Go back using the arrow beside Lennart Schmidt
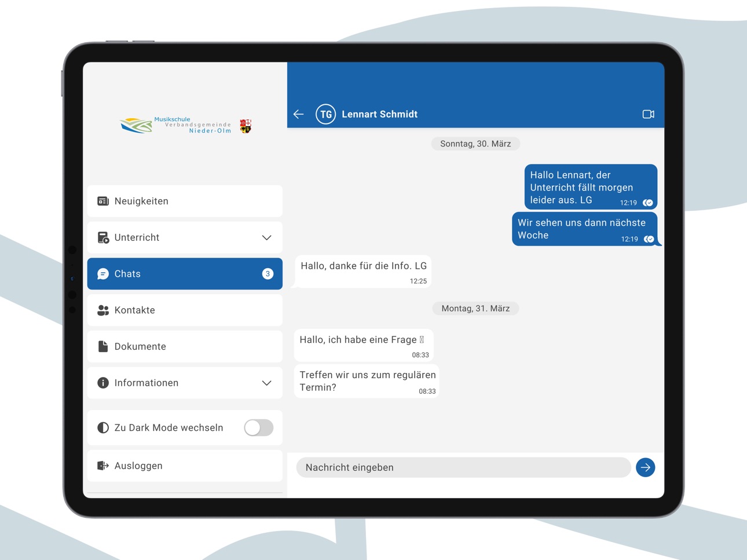The width and height of the screenshot is (747, 560). 299,114
